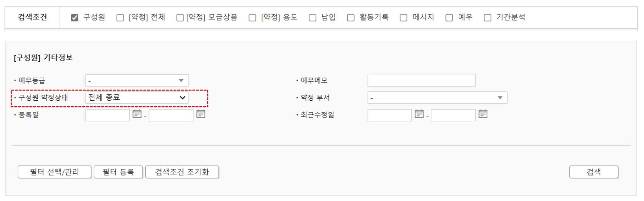Screen dimensions: 644x201
Task: Enable the [약정] 전체 checkbox
Action: tap(120, 18)
